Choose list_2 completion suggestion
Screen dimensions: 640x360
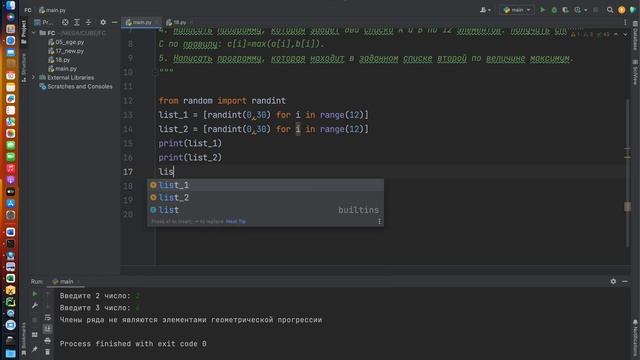(x=265, y=198)
